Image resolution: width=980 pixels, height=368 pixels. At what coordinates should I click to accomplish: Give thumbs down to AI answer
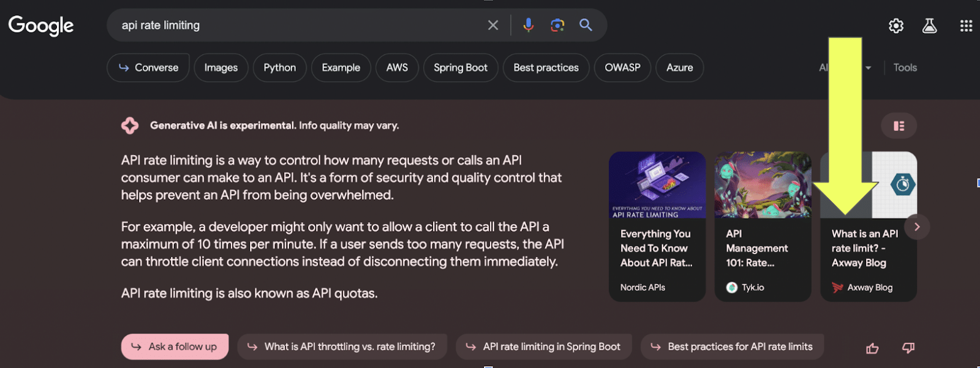coord(908,348)
